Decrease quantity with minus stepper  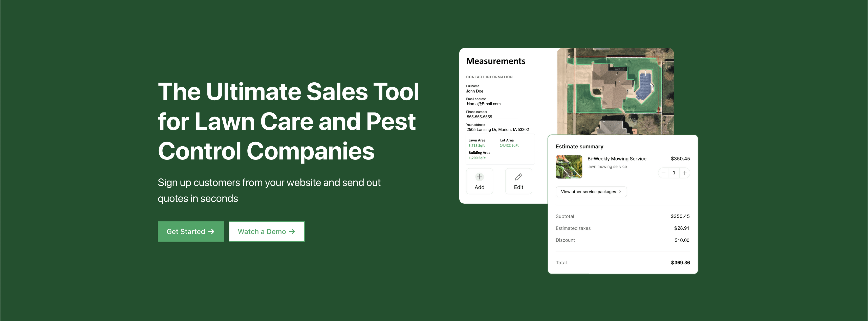(663, 173)
